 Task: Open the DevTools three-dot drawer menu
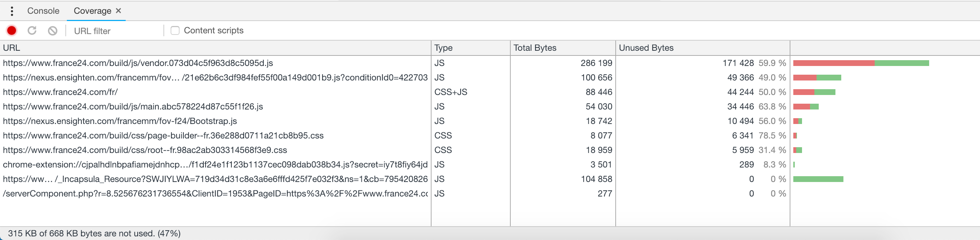pyautogui.click(x=12, y=11)
